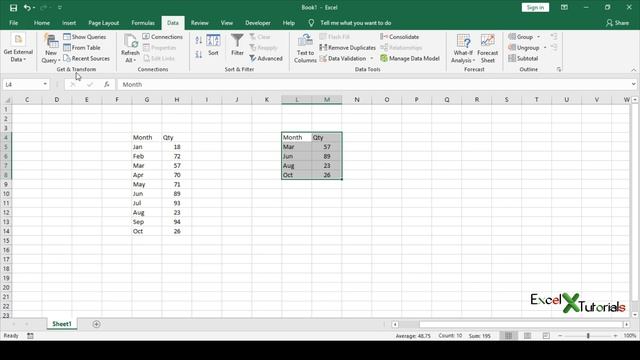This screenshot has width=640, height=360.
Task: Switch to the Review tab
Action: tap(200, 23)
